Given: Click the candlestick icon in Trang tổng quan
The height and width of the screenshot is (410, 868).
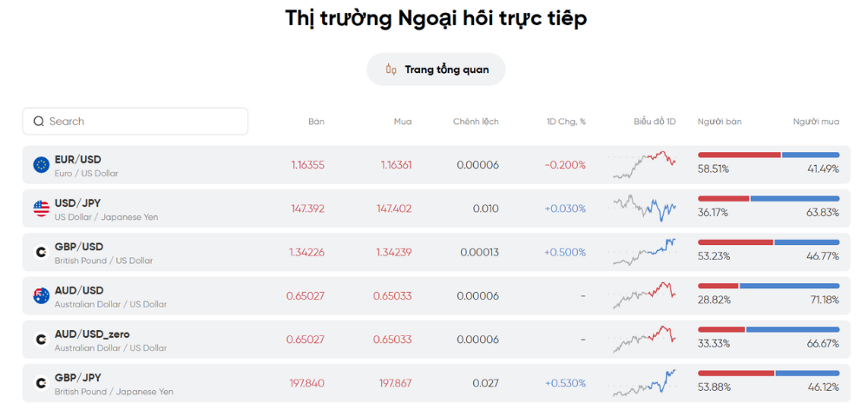Looking at the screenshot, I should [391, 69].
